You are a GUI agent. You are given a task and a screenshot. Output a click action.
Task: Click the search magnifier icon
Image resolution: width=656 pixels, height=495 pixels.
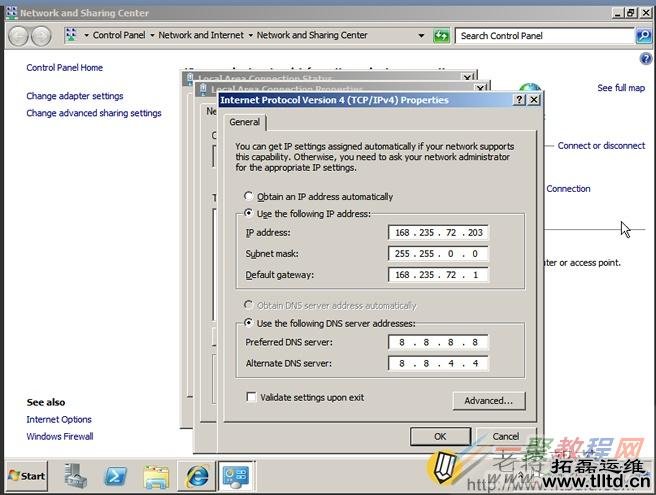[643, 36]
